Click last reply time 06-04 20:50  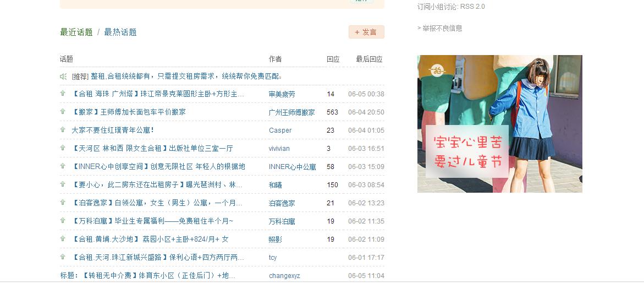click(x=366, y=112)
